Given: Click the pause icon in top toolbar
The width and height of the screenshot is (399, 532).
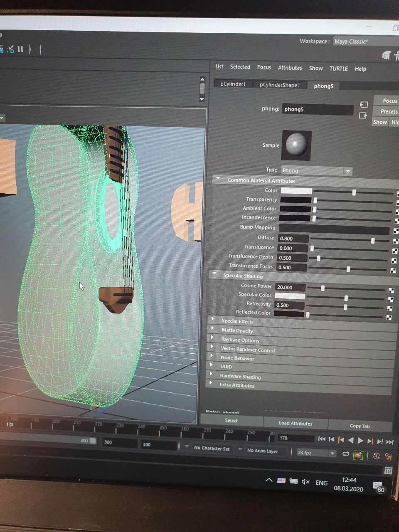Looking at the screenshot, I should coord(20,49).
